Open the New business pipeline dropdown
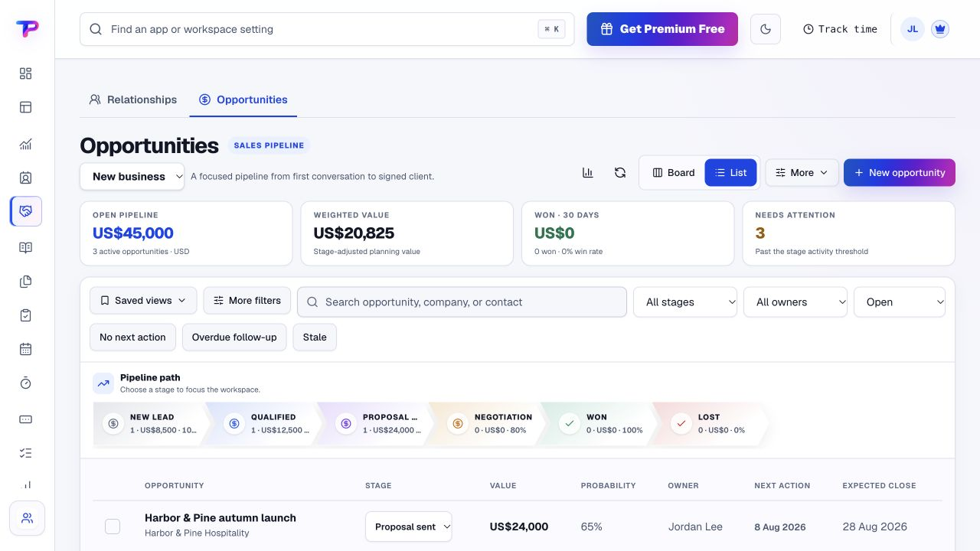 coord(132,177)
